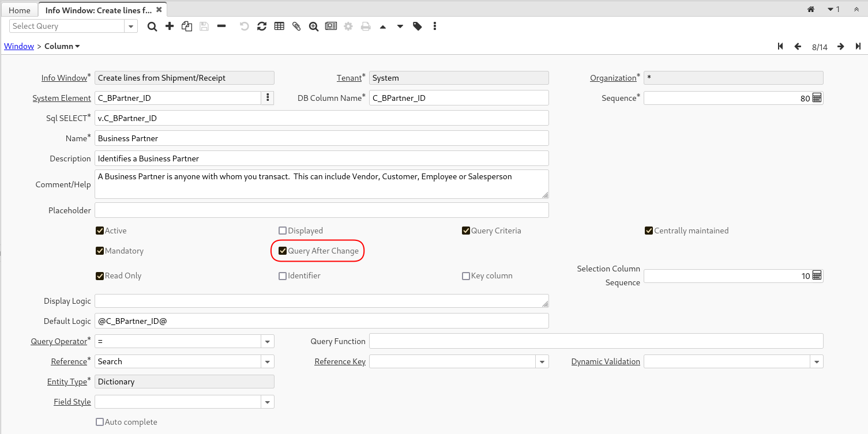Click the System Element label link

62,98
